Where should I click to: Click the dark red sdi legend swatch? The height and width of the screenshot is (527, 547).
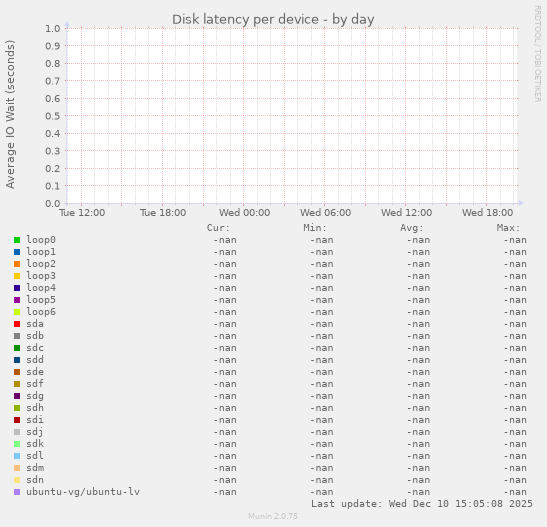point(17,420)
